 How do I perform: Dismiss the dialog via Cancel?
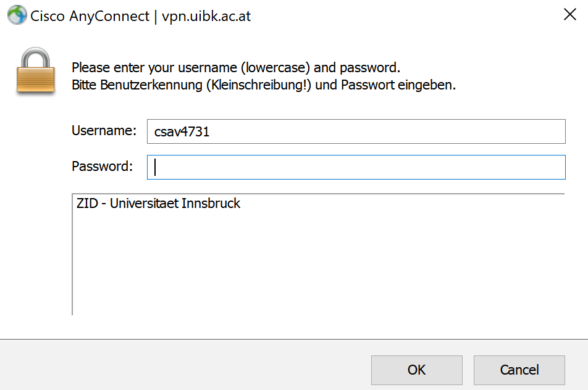pyautogui.click(x=519, y=370)
